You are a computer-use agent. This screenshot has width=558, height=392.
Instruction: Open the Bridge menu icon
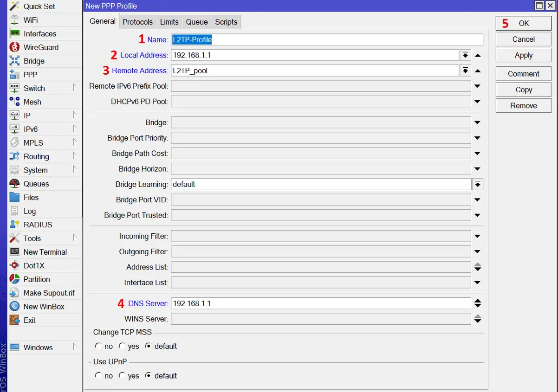15,61
